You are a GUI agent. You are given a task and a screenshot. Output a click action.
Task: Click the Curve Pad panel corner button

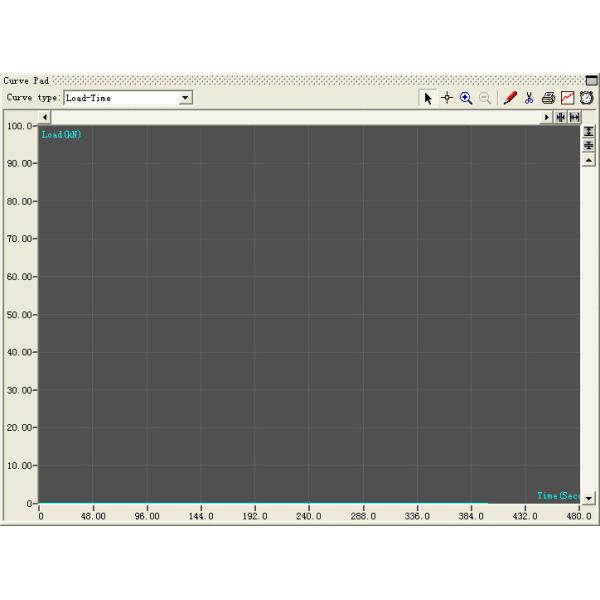point(591,80)
